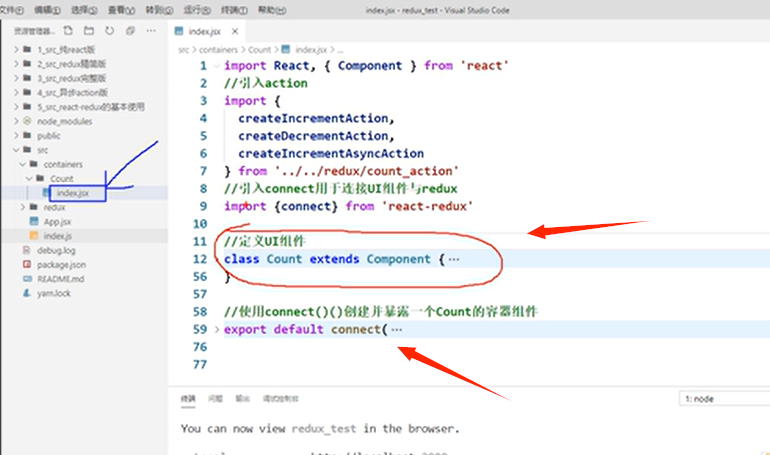Switch to the index.jsx editor tab
770x455 pixels.
[x=206, y=31]
